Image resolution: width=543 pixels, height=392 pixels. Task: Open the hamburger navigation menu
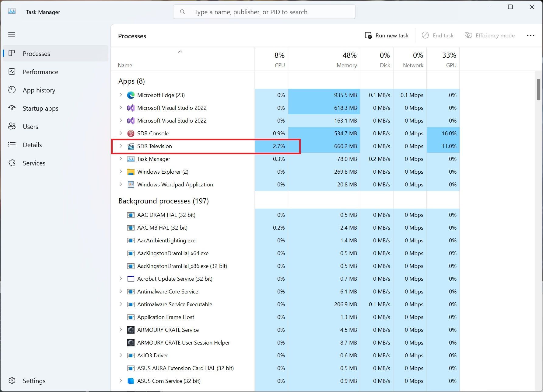(12, 35)
